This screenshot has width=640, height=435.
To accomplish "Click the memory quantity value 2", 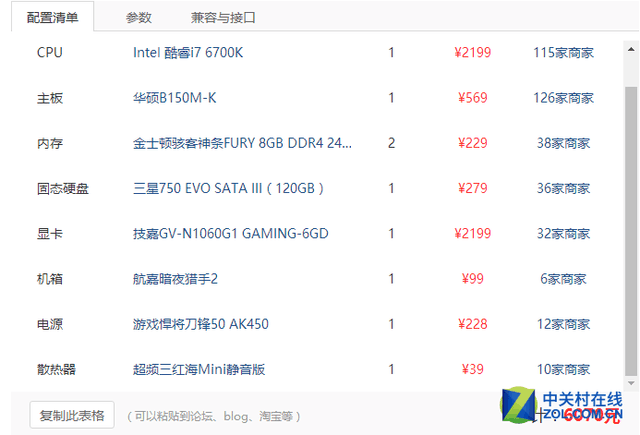I will tap(391, 143).
